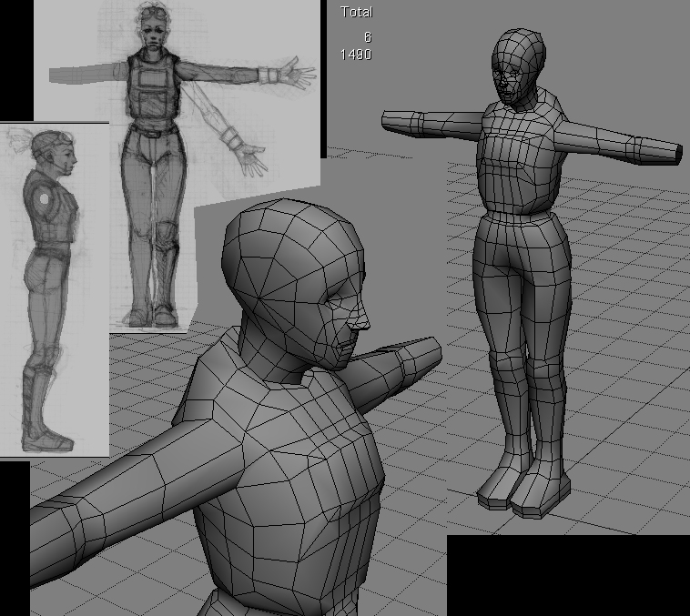Click the shoulder patch on side sketch

pyautogui.click(x=42, y=196)
